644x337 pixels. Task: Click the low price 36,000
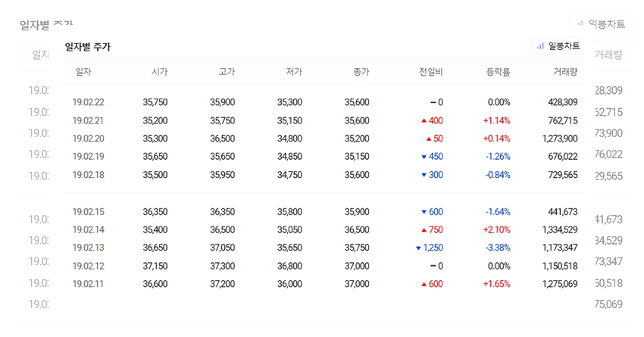[289, 284]
